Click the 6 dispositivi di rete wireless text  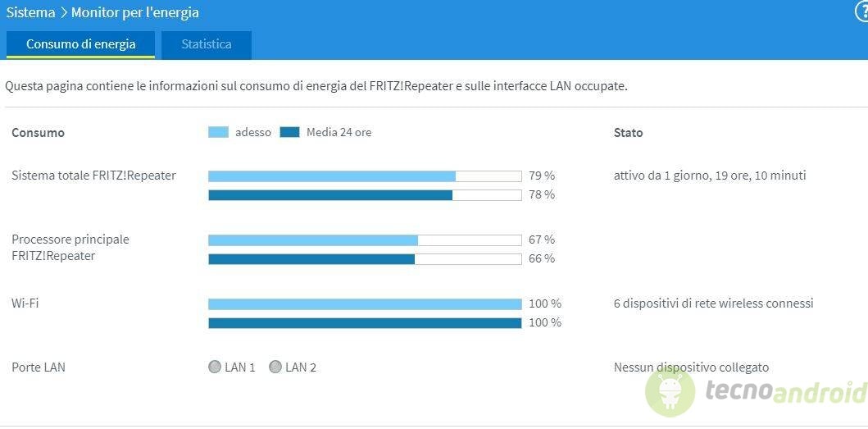tap(714, 303)
